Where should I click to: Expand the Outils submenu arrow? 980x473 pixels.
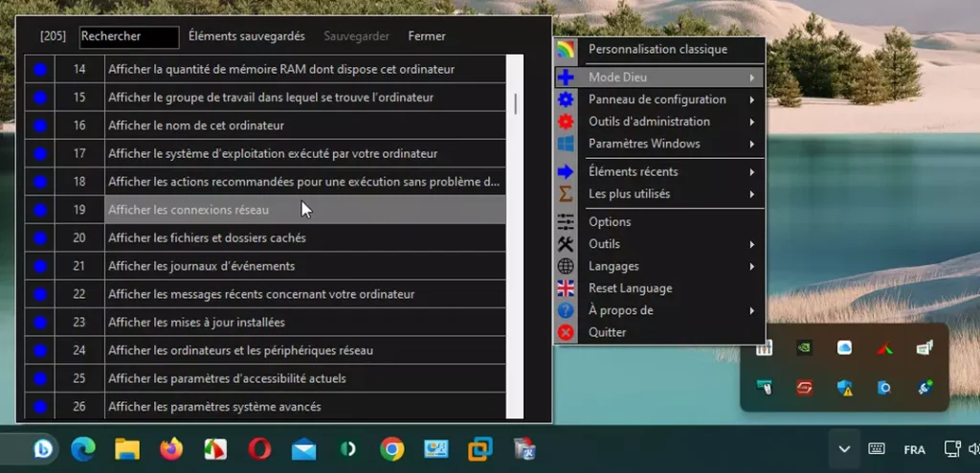tap(752, 244)
